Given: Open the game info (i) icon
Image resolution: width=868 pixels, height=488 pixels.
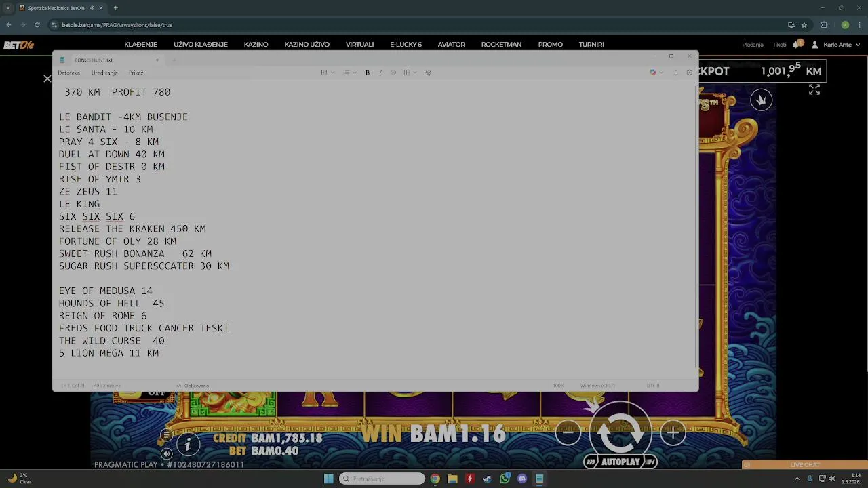Looking at the screenshot, I should (188, 444).
